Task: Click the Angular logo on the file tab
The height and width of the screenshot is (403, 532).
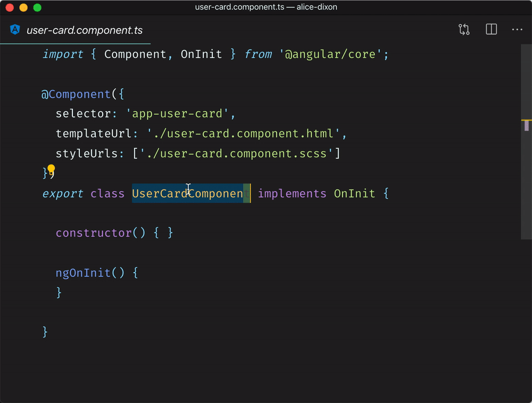Action: pos(15,30)
